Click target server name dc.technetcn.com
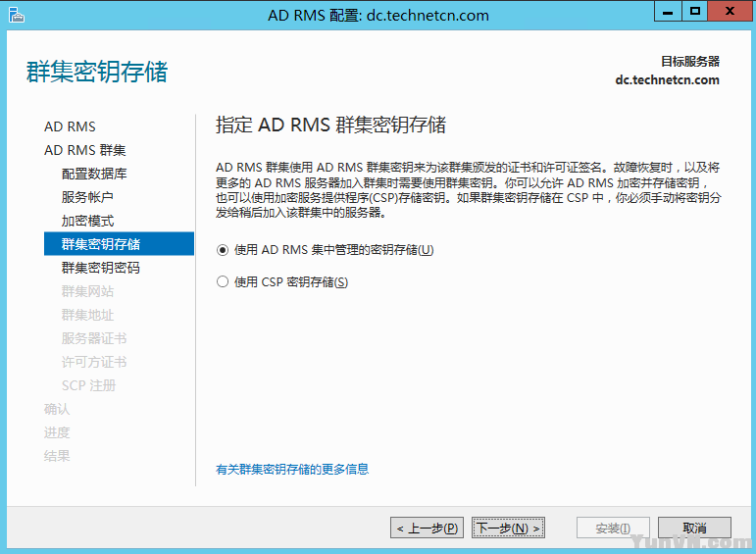 click(x=668, y=80)
